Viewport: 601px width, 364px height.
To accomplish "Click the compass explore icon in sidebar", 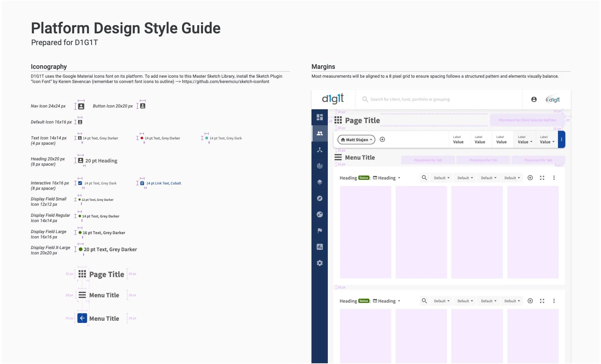I will 319,198.
